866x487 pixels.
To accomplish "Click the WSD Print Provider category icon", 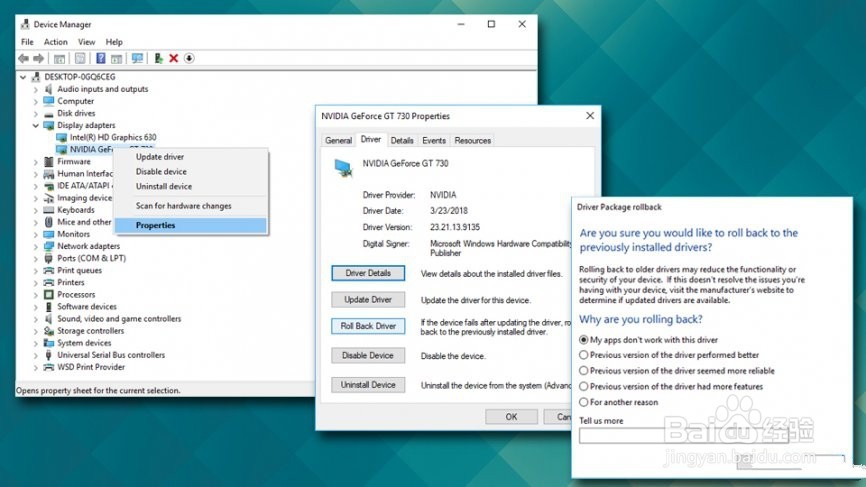I will coord(49,367).
